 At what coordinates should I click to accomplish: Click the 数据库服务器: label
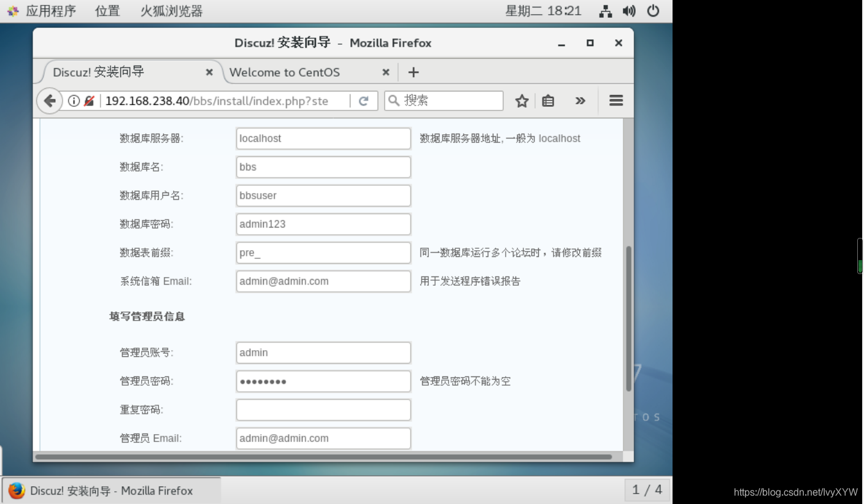coord(152,139)
